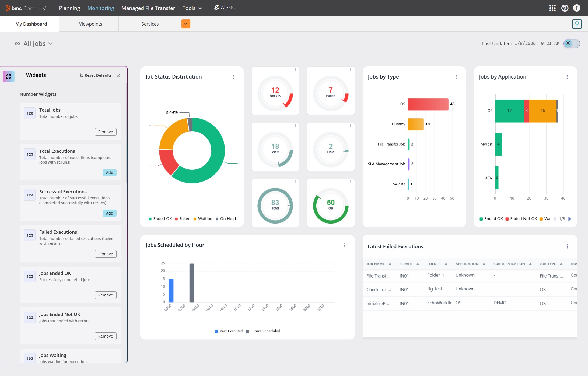
Task: Switch to the Planning tab
Action: tap(69, 8)
